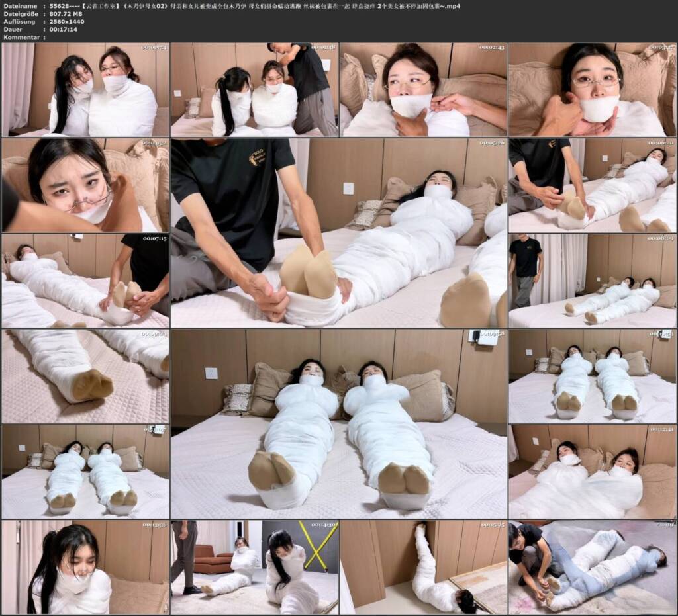Pick the thumbnail timestamped 00:07:15

[85, 281]
